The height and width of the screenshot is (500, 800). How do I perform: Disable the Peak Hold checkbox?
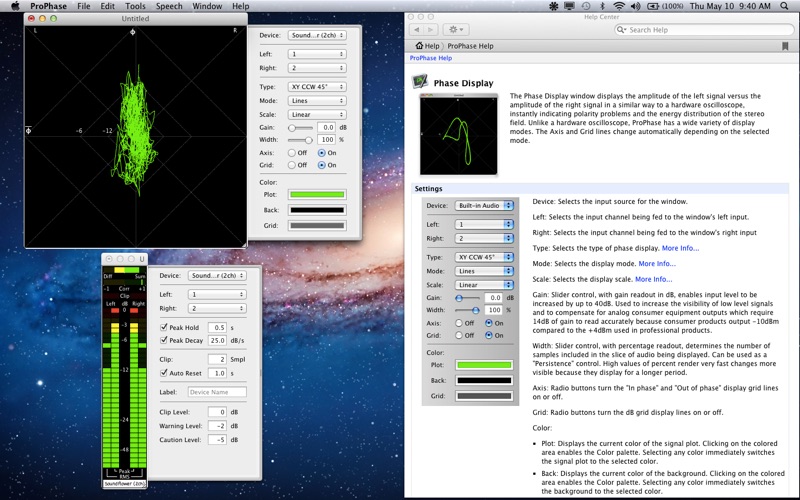pos(163,327)
